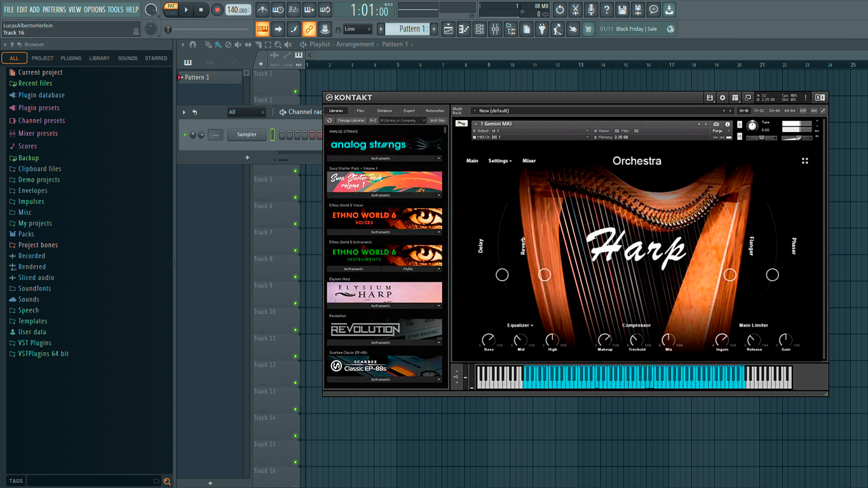Toggle PAT/SONG mode switch
Viewport: 868px width, 488px height.
tap(171, 10)
